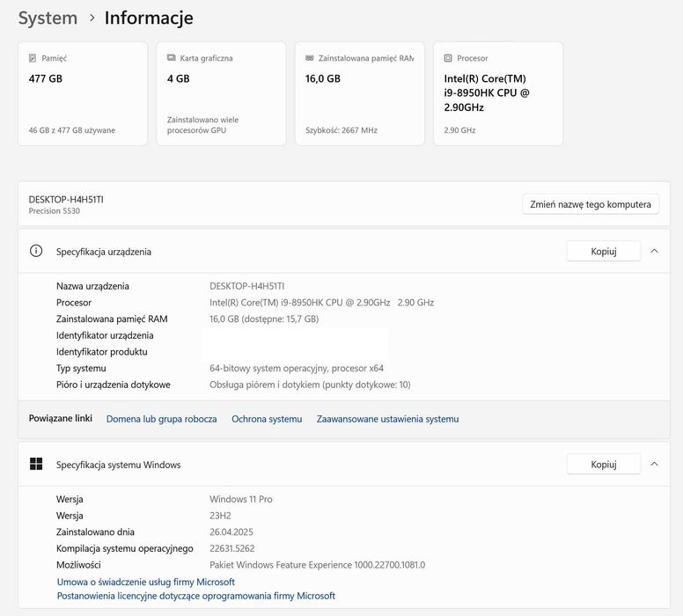683x616 pixels.
Task: Copy Windows specifications with Kopiuj button
Action: 603,464
